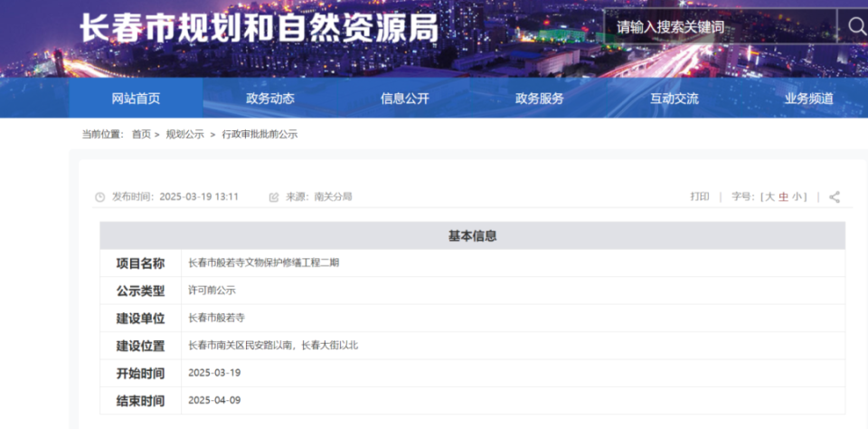This screenshot has width=868, height=429.
Task: Open the 互动交流 navigation tab
Action: click(674, 98)
